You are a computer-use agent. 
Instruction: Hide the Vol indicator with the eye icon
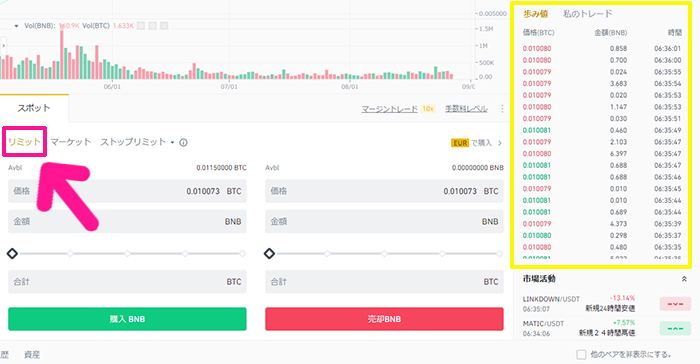141,26
